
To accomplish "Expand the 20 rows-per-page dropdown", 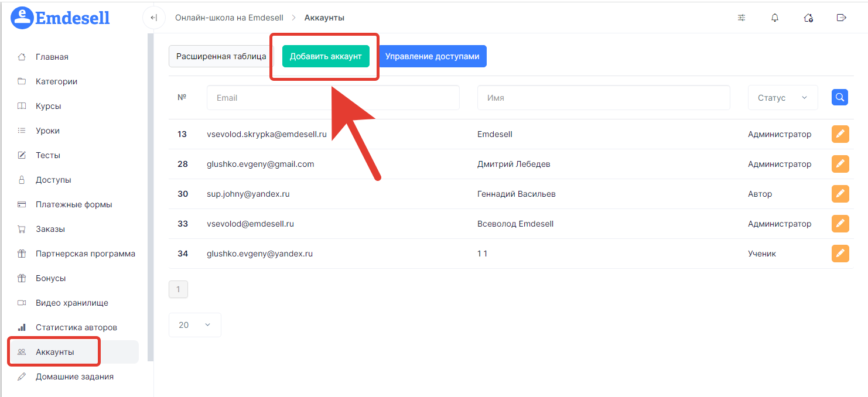I will 194,325.
